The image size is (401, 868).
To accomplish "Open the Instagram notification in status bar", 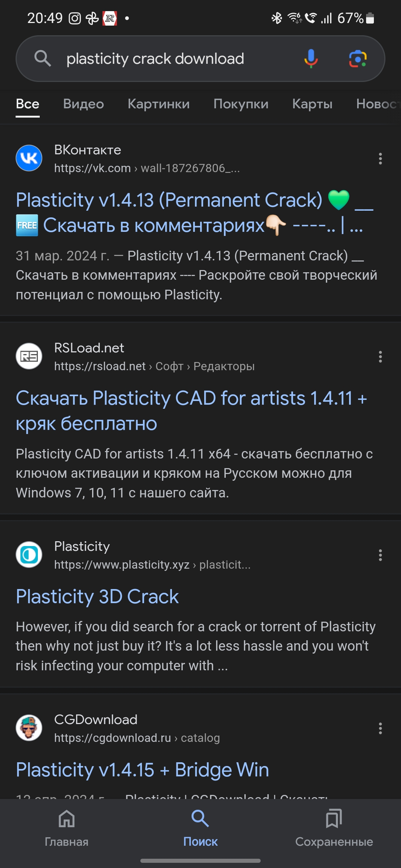I will pos(75,18).
